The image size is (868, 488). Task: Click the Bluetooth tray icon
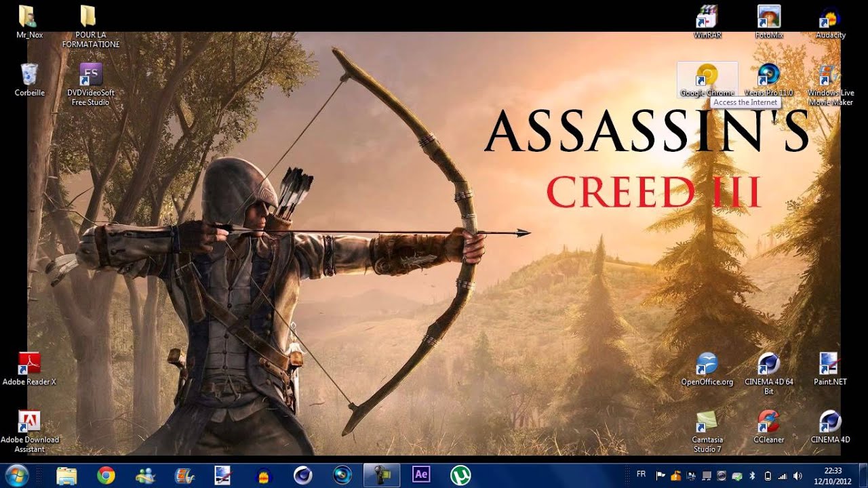pos(752,476)
